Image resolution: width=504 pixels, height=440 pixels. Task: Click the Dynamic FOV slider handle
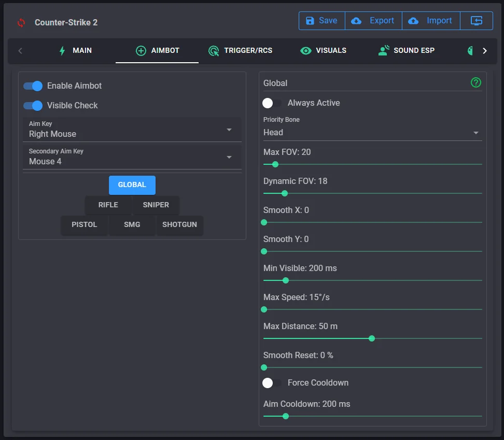tap(285, 193)
